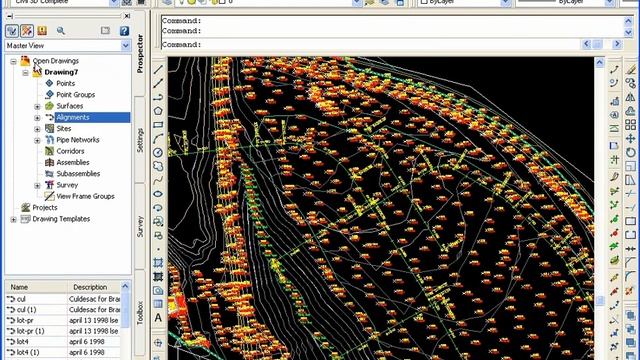
Task: Click the Trim modify tool
Action: click(x=631, y=194)
